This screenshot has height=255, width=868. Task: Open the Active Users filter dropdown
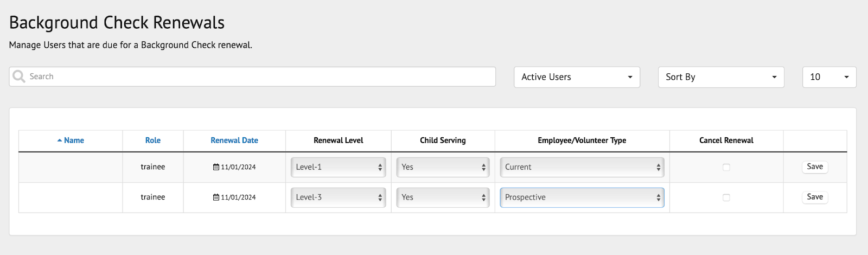click(577, 77)
